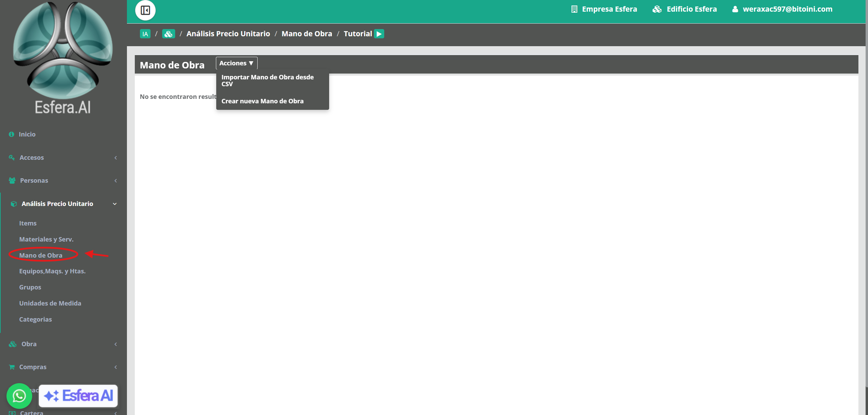Screen dimensions: 868x415
Task: Open Mano de Obra sidebar item
Action: tap(41, 255)
